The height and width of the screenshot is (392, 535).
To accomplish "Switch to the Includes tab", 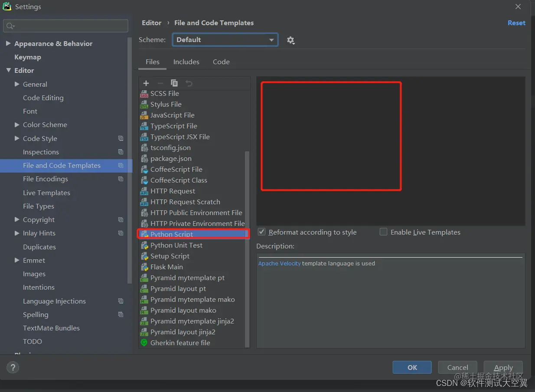I will click(186, 62).
